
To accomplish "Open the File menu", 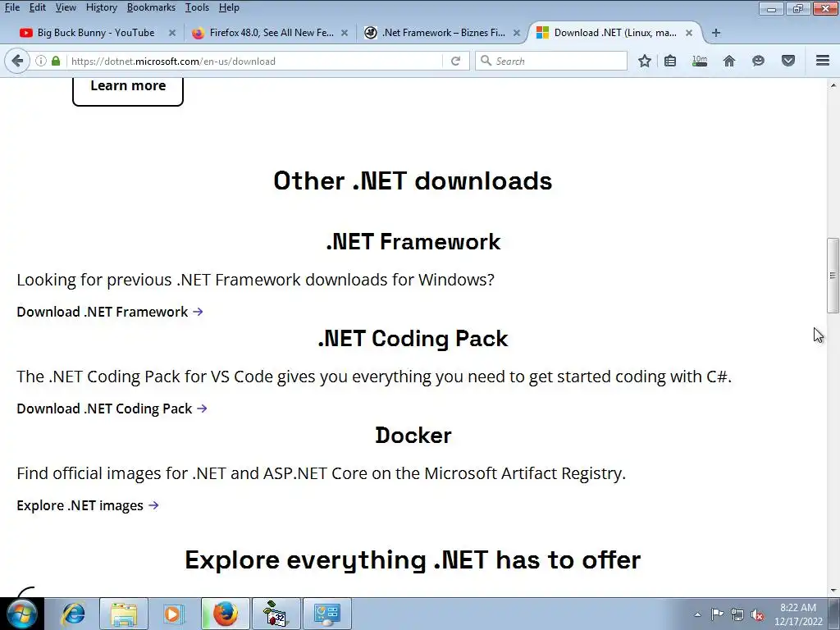I will 11,7.
